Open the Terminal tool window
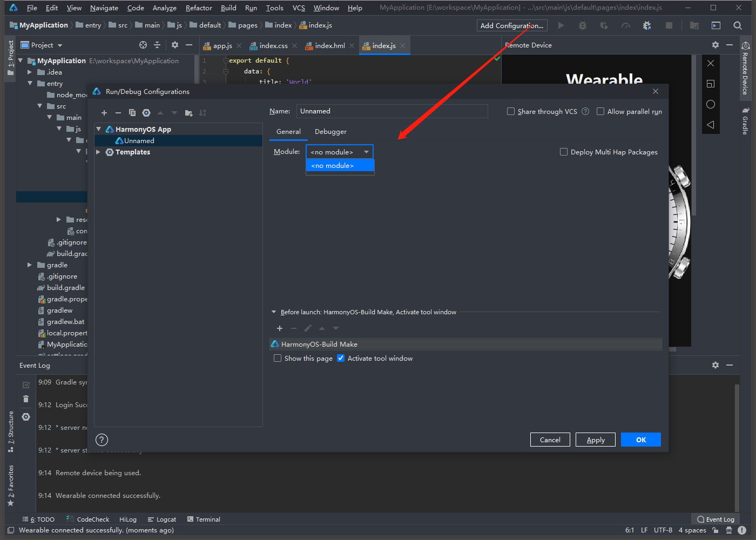The image size is (756, 540). click(204, 519)
